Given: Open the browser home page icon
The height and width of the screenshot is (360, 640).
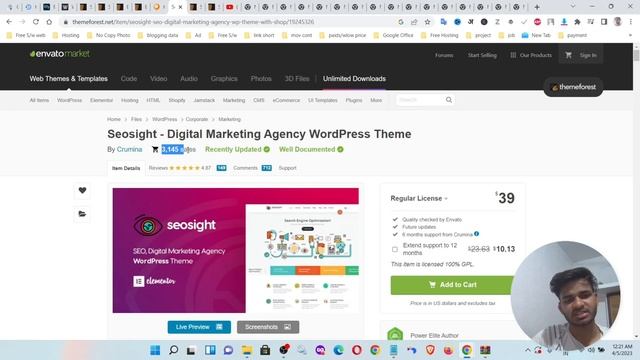Looking at the screenshot, I should (49, 22).
